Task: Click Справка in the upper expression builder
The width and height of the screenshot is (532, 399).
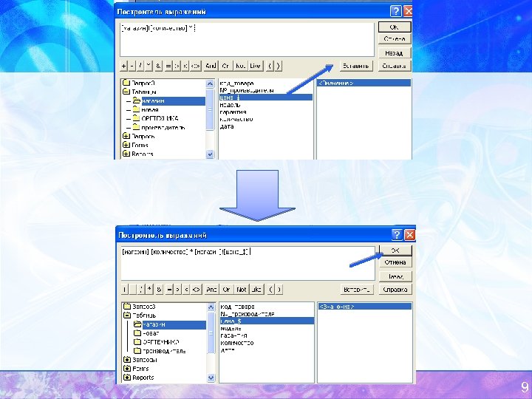Action: (395, 66)
